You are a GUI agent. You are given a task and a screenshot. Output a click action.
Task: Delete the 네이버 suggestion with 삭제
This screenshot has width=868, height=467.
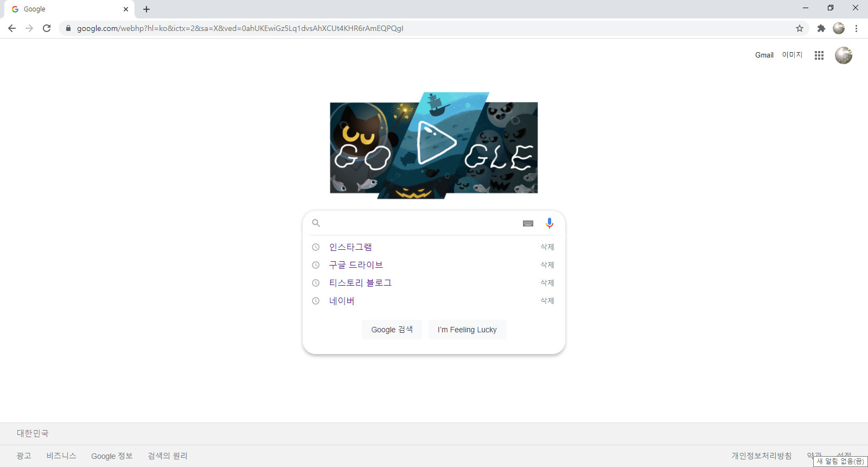pos(547,301)
